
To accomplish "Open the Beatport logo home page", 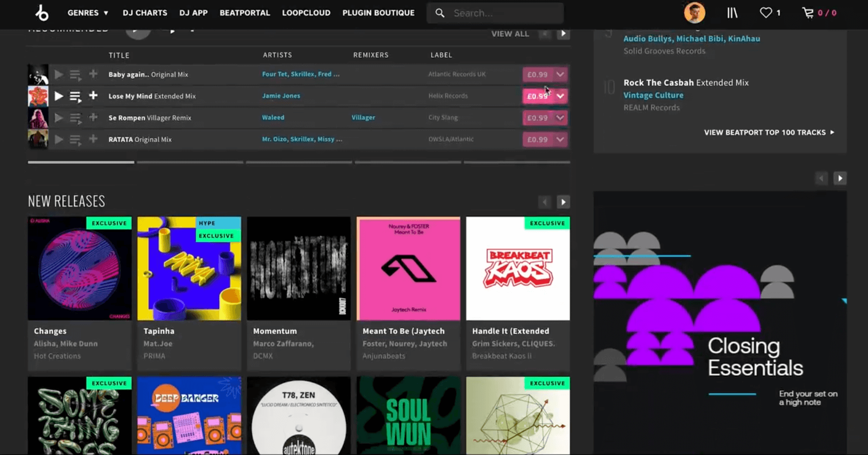I will pos(42,13).
